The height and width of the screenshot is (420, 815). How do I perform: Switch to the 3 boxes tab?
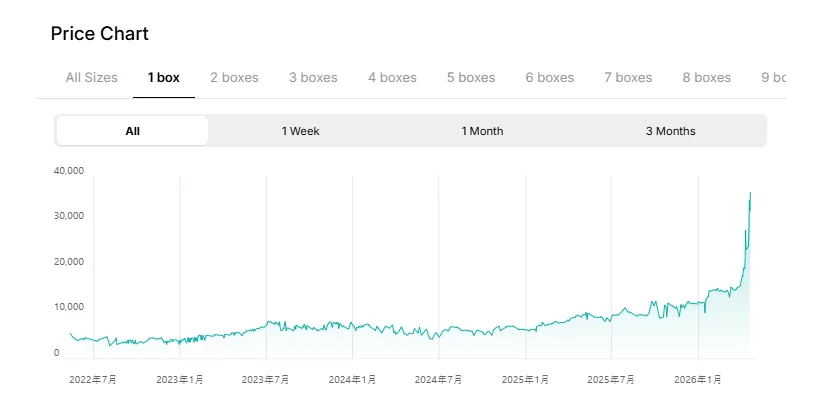pyautogui.click(x=313, y=77)
